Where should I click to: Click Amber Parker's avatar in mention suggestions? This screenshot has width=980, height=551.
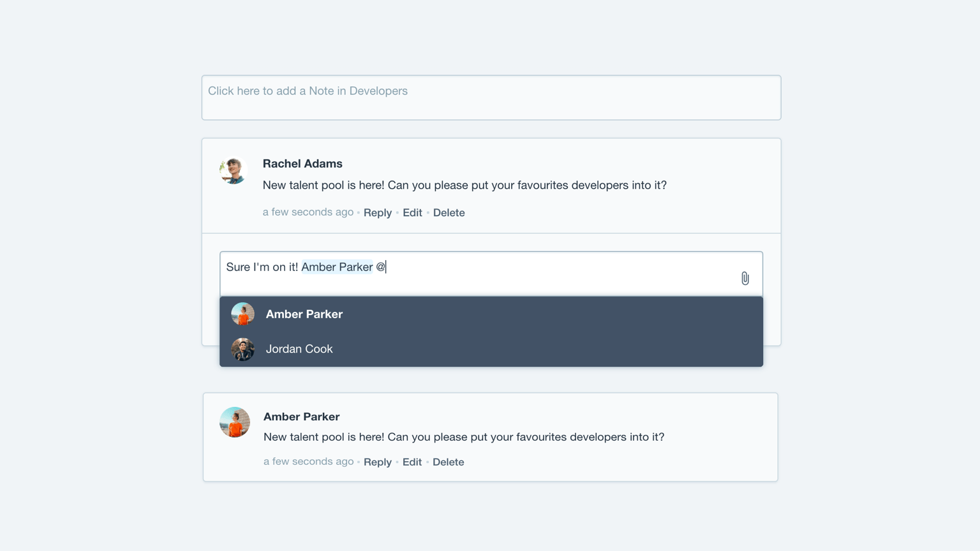tap(242, 314)
